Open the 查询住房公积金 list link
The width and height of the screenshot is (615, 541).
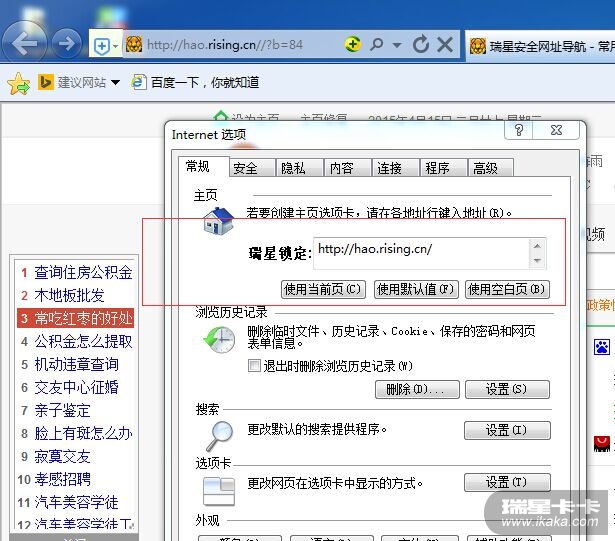[x=83, y=272]
